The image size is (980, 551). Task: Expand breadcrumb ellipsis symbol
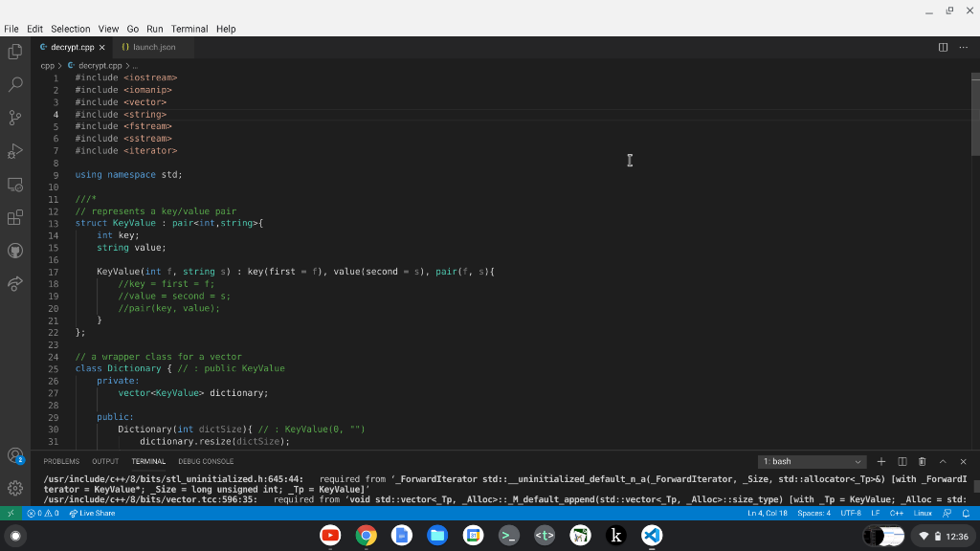135,66
